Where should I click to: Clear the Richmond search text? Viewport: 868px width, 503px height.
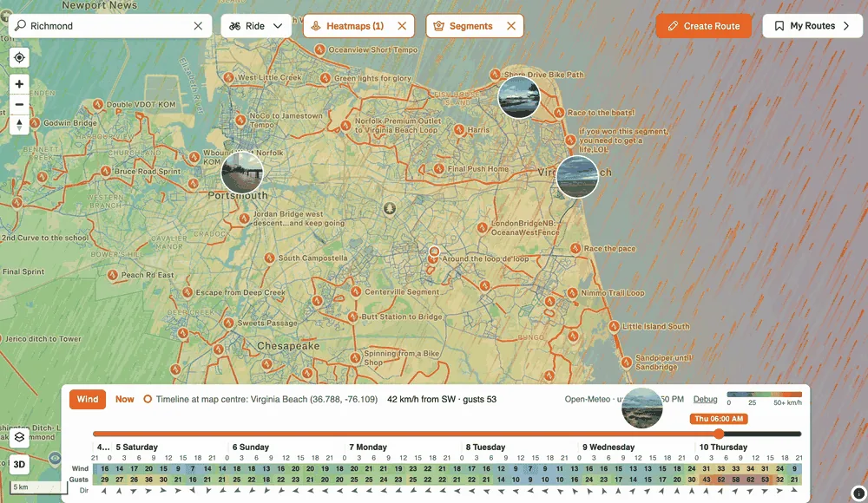198,26
